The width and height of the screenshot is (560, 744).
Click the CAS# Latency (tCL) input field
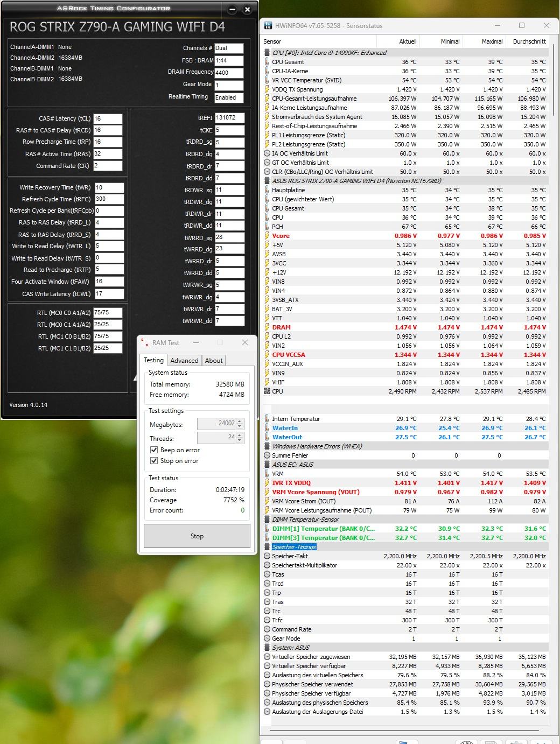[x=108, y=118]
